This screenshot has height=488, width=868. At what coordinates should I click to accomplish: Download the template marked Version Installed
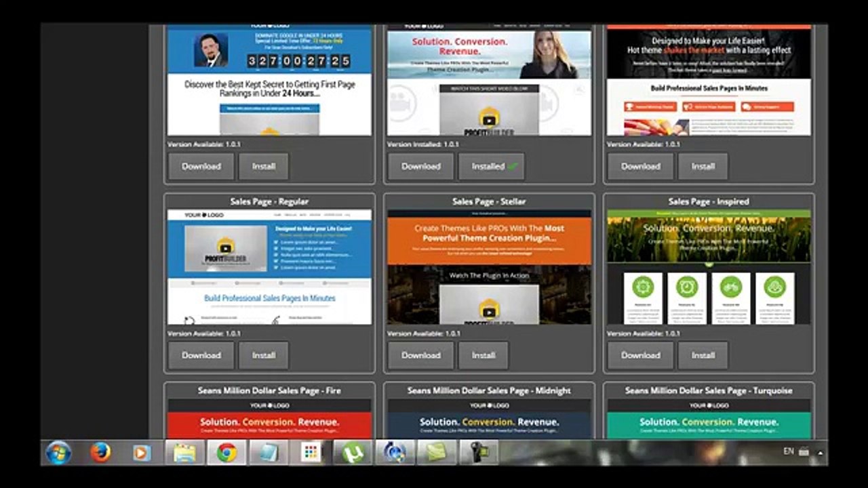421,166
